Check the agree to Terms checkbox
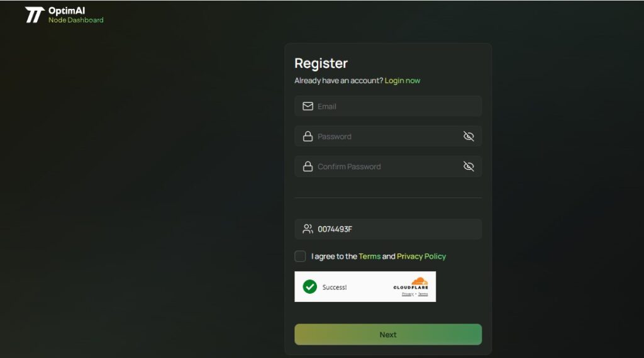The image size is (644, 358). pos(300,256)
